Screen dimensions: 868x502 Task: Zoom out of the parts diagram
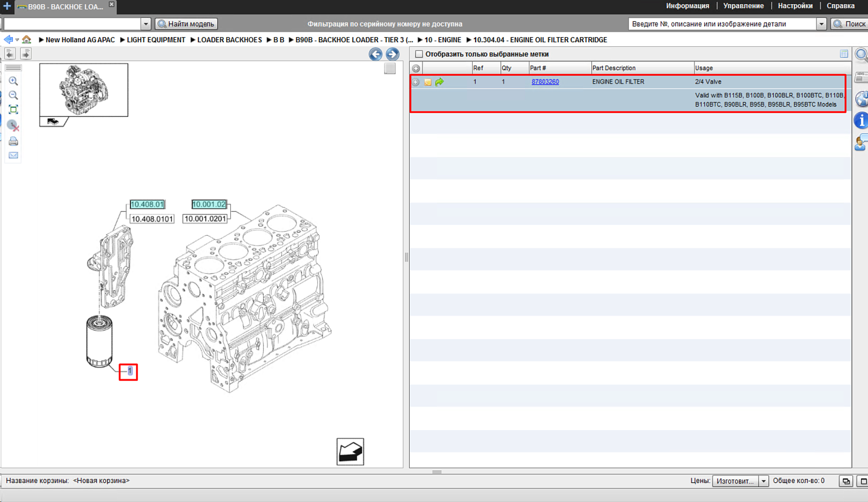(x=13, y=95)
